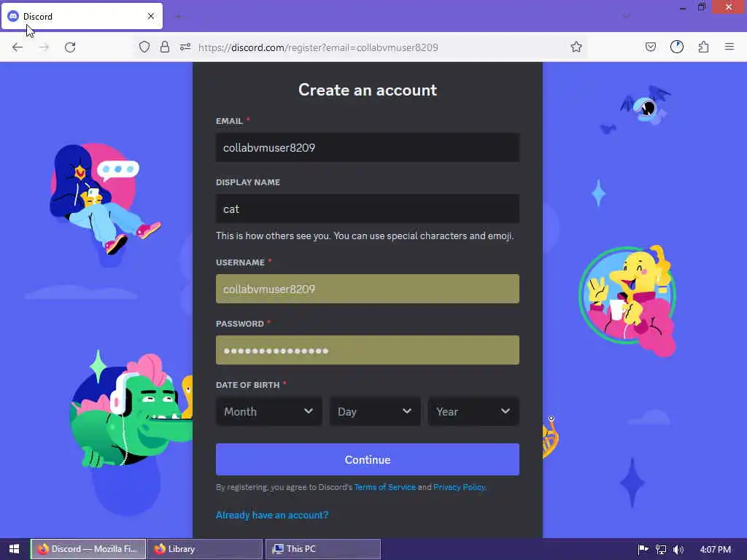The height and width of the screenshot is (560, 747).
Task: Open a new tab with plus button
Action: click(178, 16)
